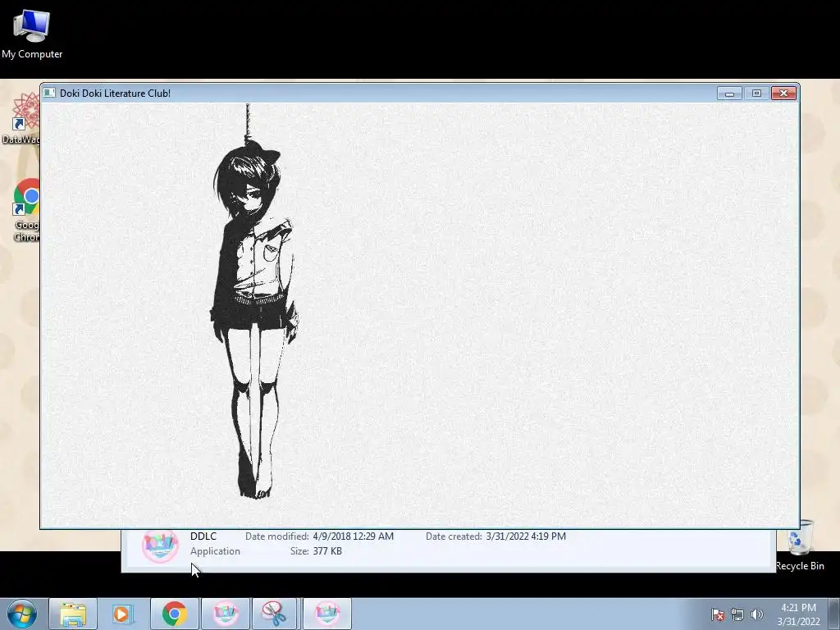Viewport: 840px width, 630px height.
Task: Open the clock showing 4:21 PM
Action: click(x=798, y=614)
